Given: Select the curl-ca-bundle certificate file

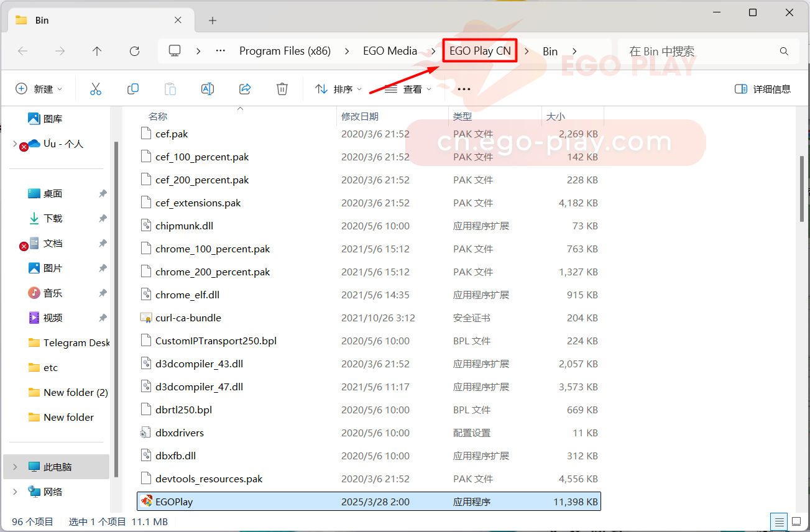Looking at the screenshot, I should coord(369,318).
